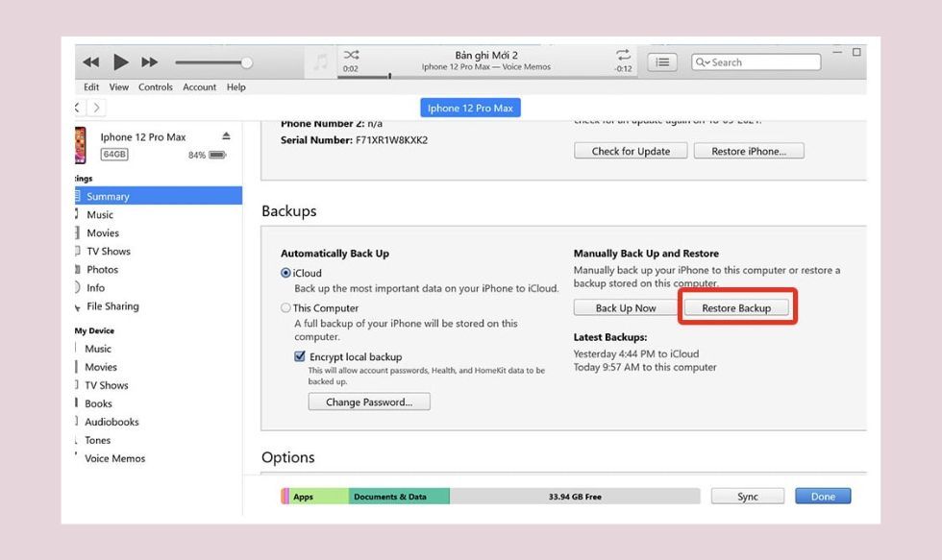Image resolution: width=942 pixels, height=560 pixels.
Task: Click the Search input field
Action: tap(756, 61)
